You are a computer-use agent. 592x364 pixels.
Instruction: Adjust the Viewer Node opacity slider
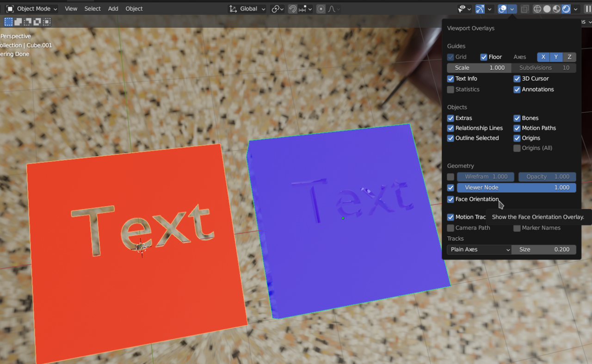point(516,187)
